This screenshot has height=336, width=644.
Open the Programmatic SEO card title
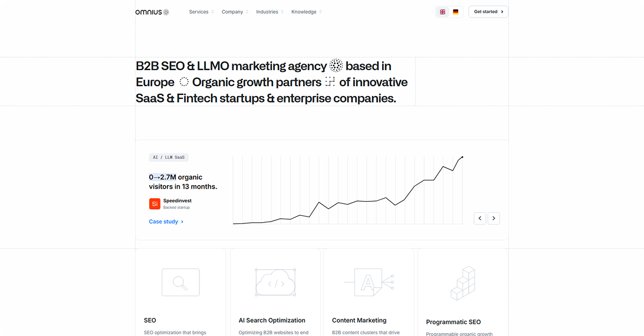point(453,322)
